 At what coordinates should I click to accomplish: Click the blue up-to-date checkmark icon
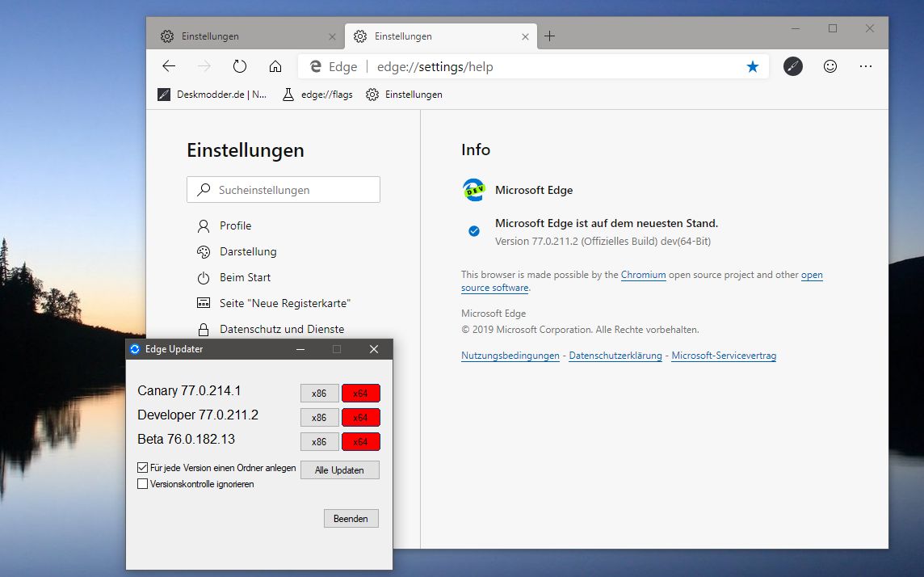(474, 231)
